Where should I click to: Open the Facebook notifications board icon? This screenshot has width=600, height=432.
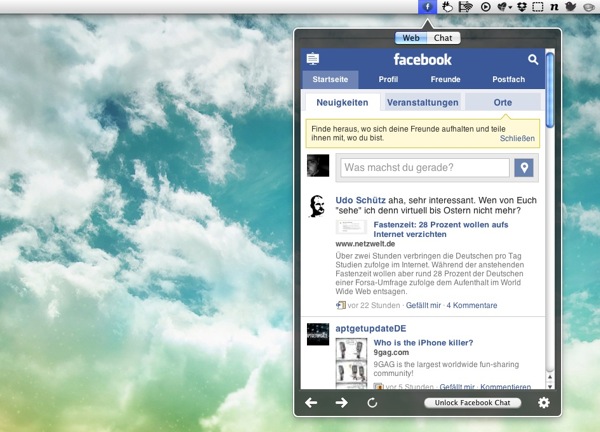[x=313, y=59]
